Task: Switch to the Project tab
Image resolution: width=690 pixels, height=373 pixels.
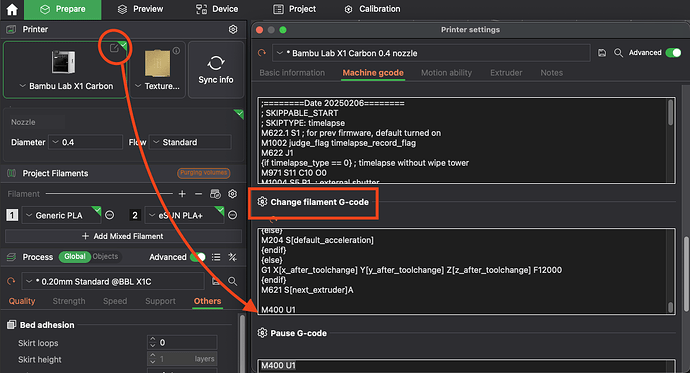Action: click(294, 9)
